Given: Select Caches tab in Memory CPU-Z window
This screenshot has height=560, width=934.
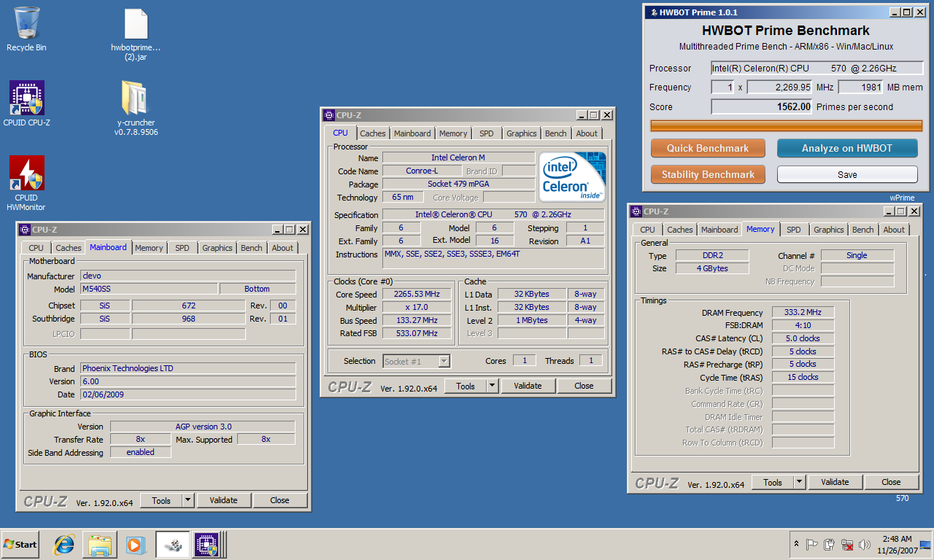Looking at the screenshot, I should coord(680,230).
